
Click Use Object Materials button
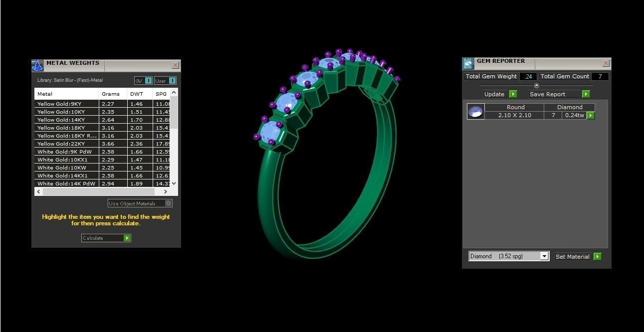pyautogui.click(x=140, y=203)
